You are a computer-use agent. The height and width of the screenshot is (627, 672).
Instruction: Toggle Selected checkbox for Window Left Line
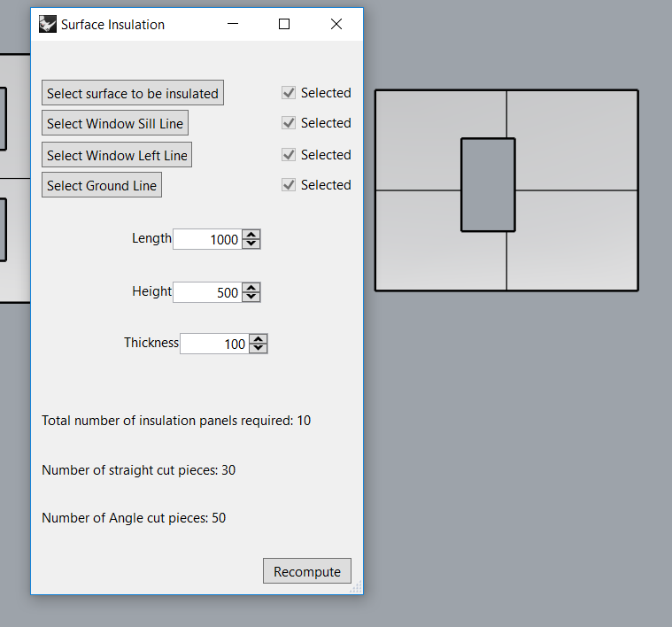[289, 155]
